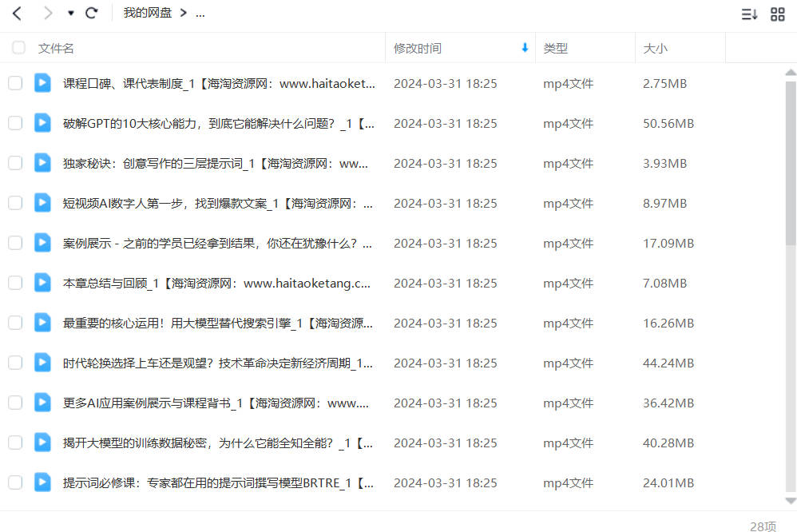
Task: Tick the select-all checkbox beside 文件名
Action: click(19, 48)
